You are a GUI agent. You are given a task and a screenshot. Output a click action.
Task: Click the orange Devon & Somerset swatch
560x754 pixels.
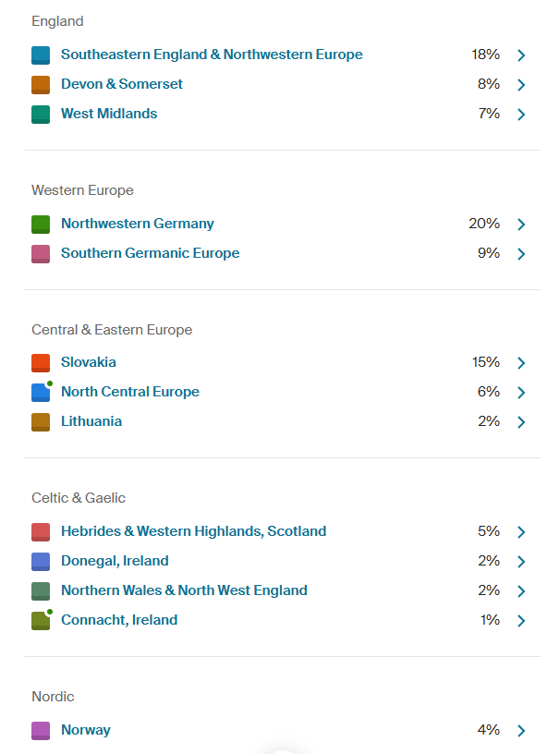click(x=41, y=85)
